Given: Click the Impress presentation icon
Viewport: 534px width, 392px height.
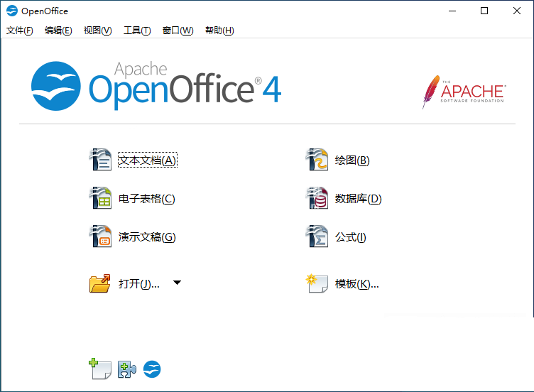Looking at the screenshot, I should tap(100, 236).
